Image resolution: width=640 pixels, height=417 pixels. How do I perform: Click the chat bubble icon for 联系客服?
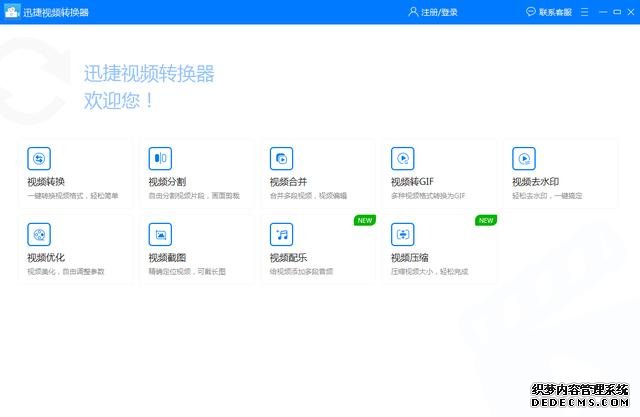(531, 12)
